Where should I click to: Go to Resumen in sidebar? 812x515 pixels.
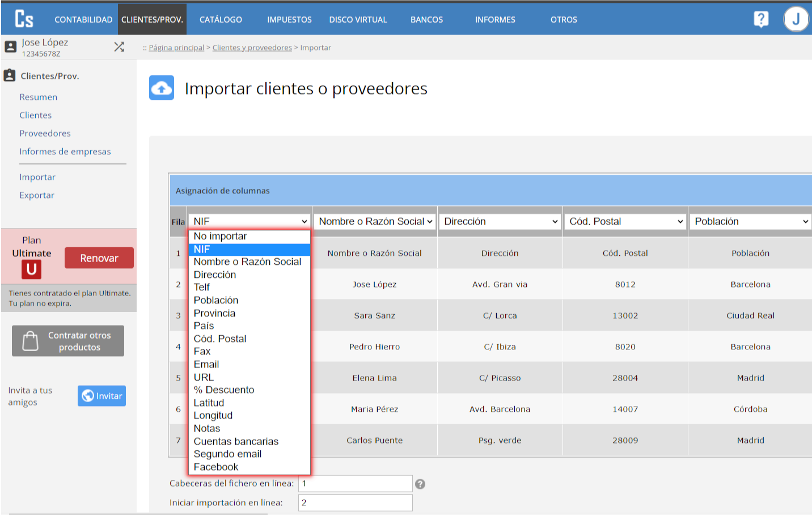[38, 97]
